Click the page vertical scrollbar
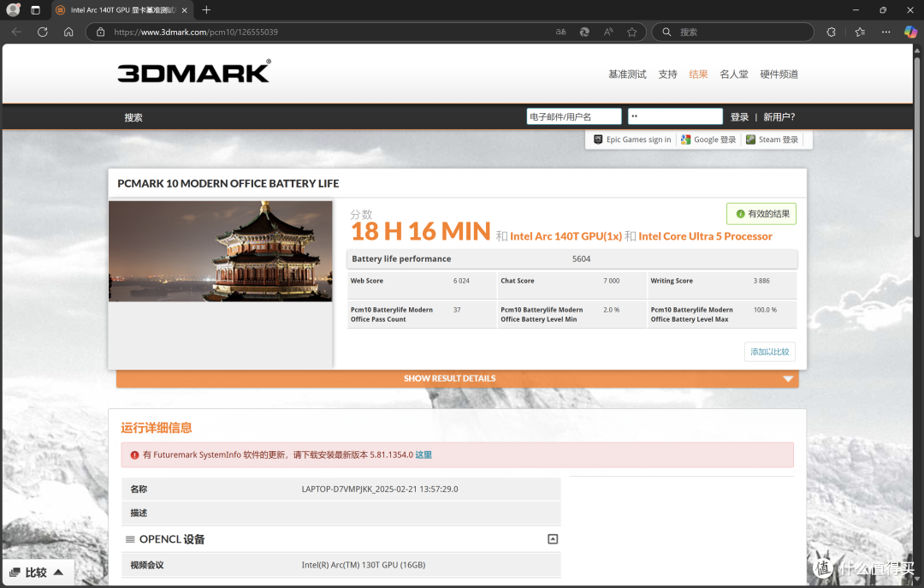The width and height of the screenshot is (924, 588). coord(917,147)
